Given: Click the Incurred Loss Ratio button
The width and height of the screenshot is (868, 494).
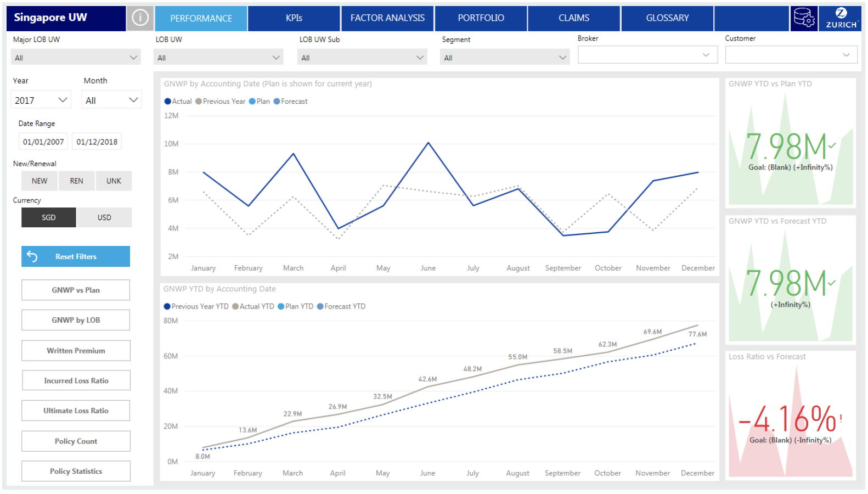Looking at the screenshot, I should pyautogui.click(x=76, y=380).
